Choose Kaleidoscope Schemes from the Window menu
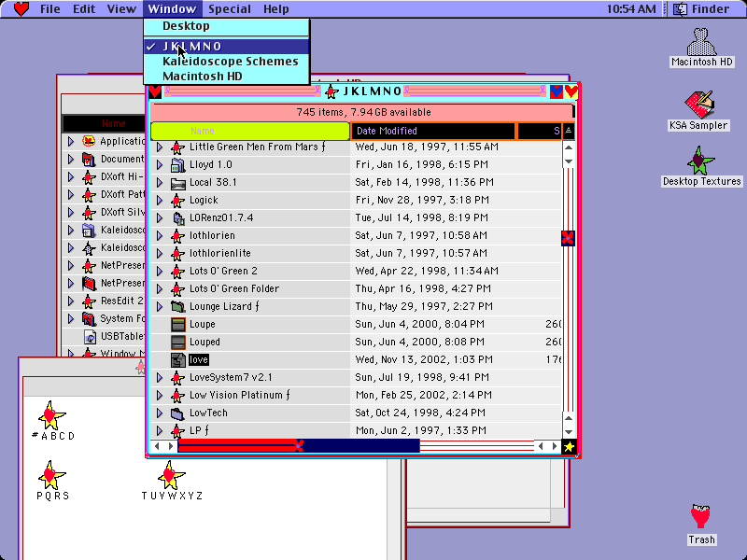Screen dimensions: 747x560 (226, 62)
